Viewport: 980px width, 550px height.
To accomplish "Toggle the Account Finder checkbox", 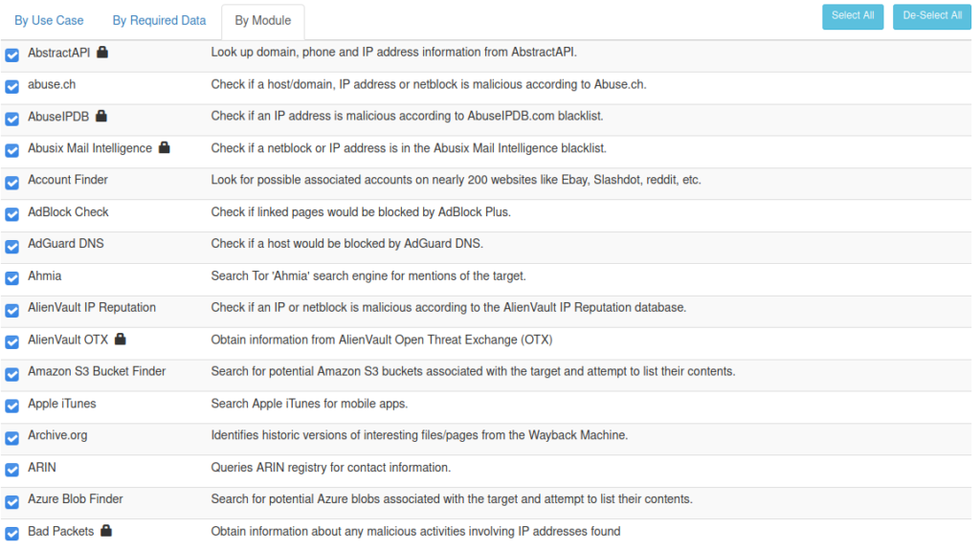I will pos(11,183).
